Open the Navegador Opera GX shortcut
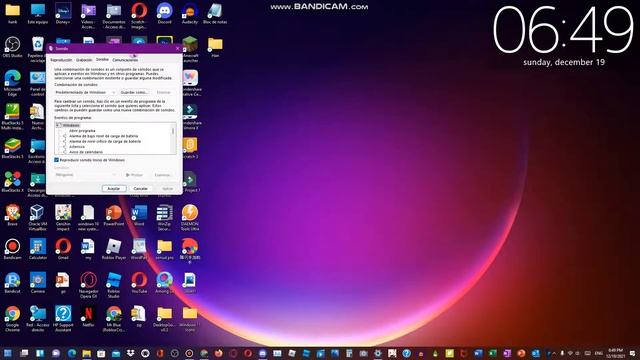The width and height of the screenshot is (640, 360). pos(88,285)
